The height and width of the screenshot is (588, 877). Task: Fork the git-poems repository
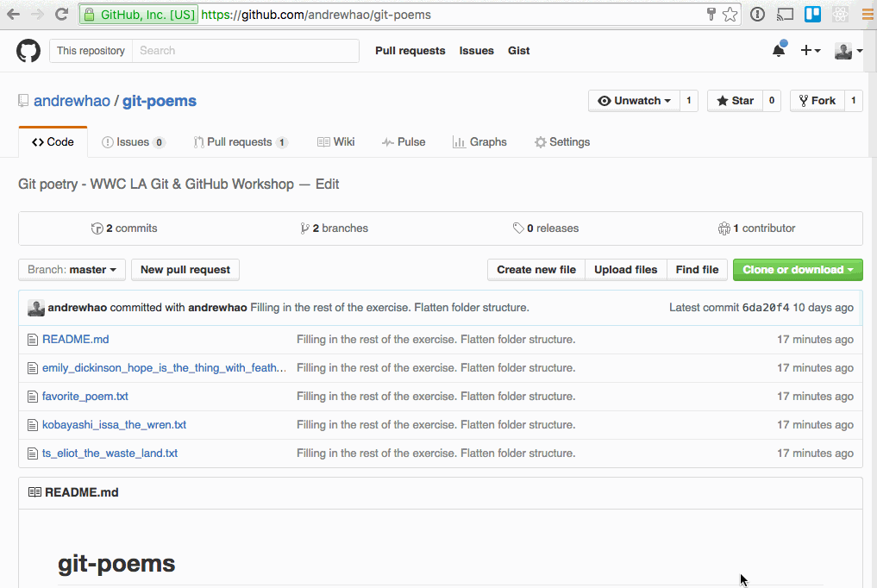817,101
